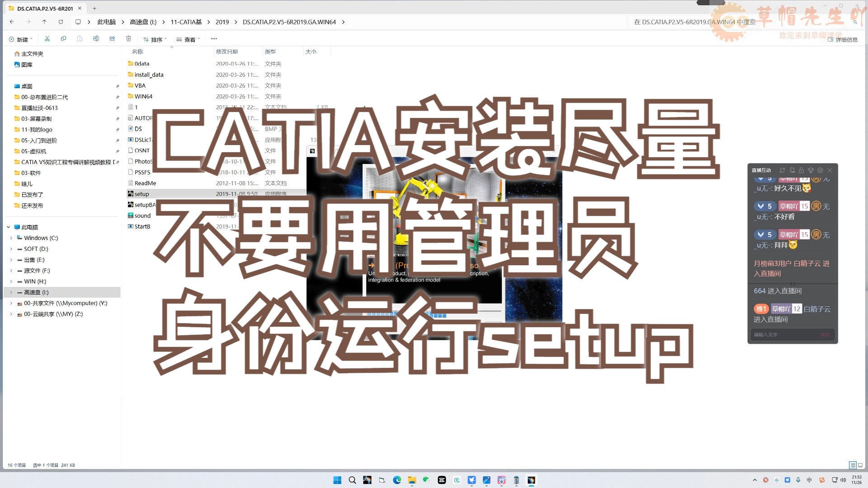This screenshot has width=868, height=488.
Task: Click the Rename icon in the toolbar
Action: (x=96, y=39)
